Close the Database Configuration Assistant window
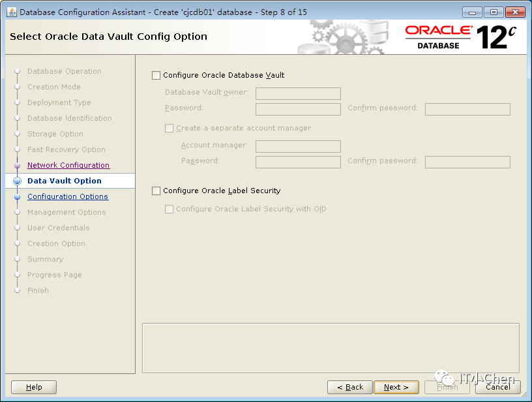 515,12
